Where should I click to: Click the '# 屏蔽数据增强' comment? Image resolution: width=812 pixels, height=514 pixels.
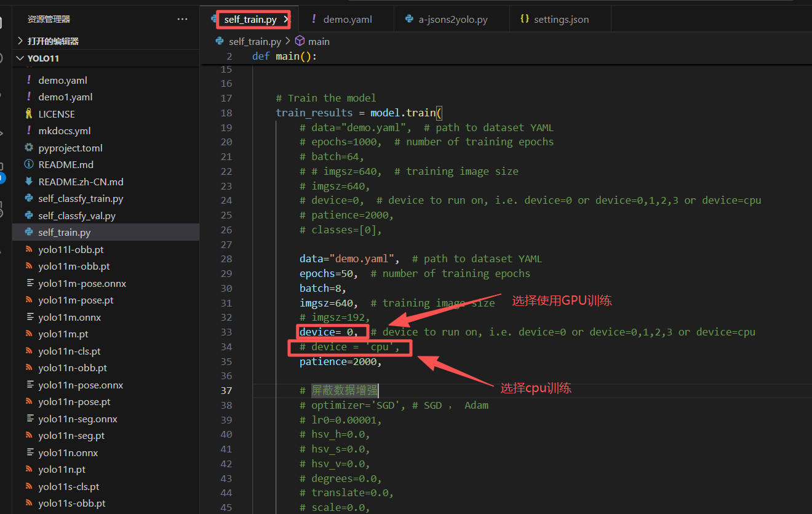[339, 390]
